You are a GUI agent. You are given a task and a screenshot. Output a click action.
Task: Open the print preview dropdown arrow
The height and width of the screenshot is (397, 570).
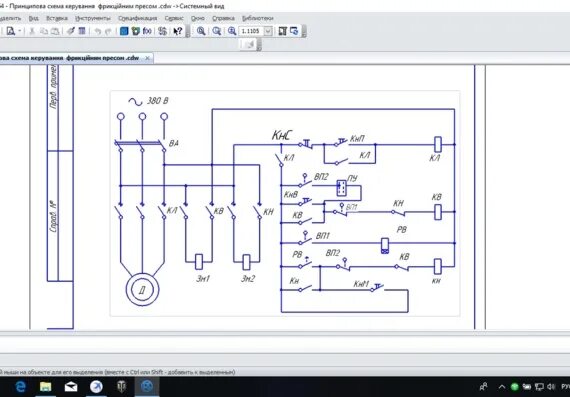(x=20, y=31)
